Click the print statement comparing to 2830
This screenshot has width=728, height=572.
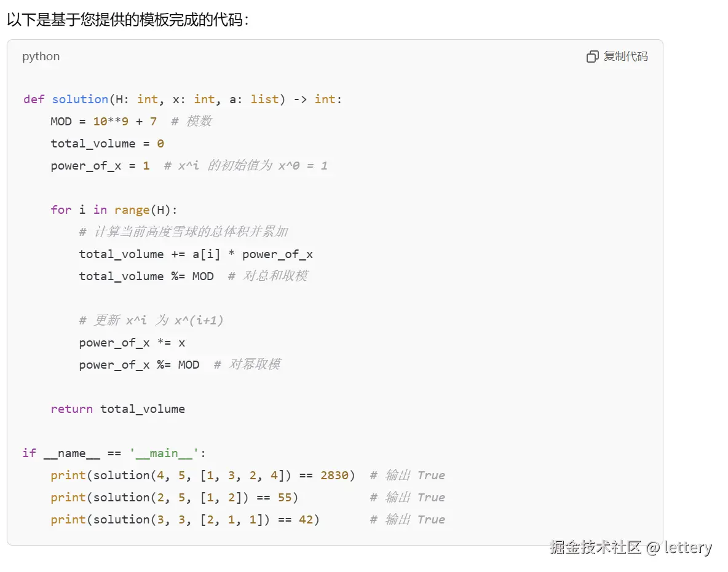click(x=203, y=476)
